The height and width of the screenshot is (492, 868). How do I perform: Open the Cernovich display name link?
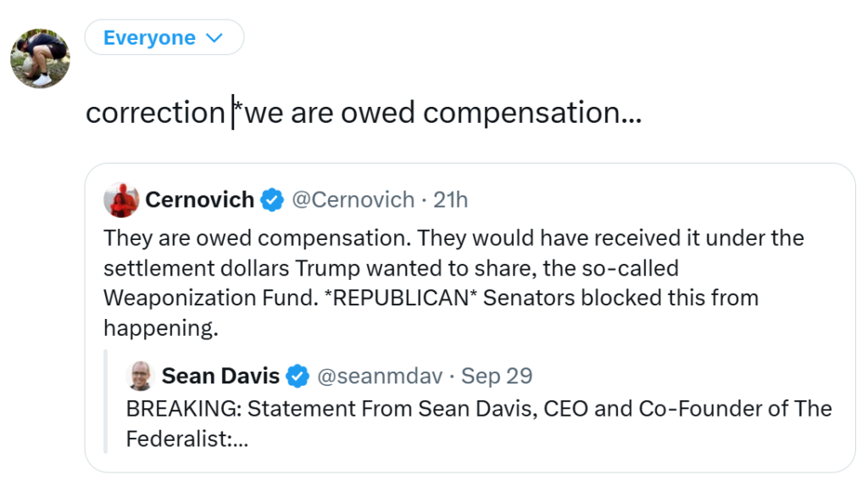(199, 200)
